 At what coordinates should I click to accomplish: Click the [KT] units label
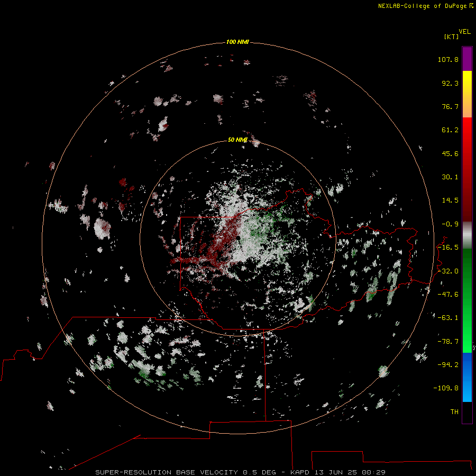[x=452, y=36]
